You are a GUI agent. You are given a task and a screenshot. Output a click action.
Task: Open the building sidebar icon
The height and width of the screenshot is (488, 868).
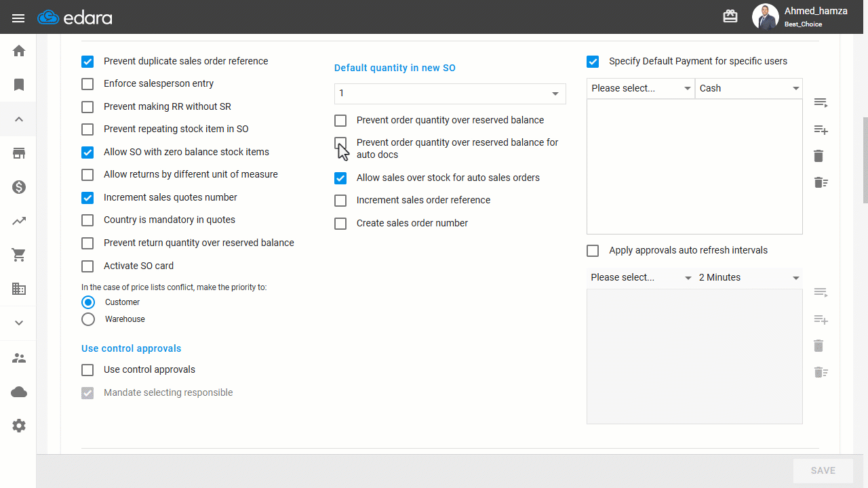pos(19,289)
